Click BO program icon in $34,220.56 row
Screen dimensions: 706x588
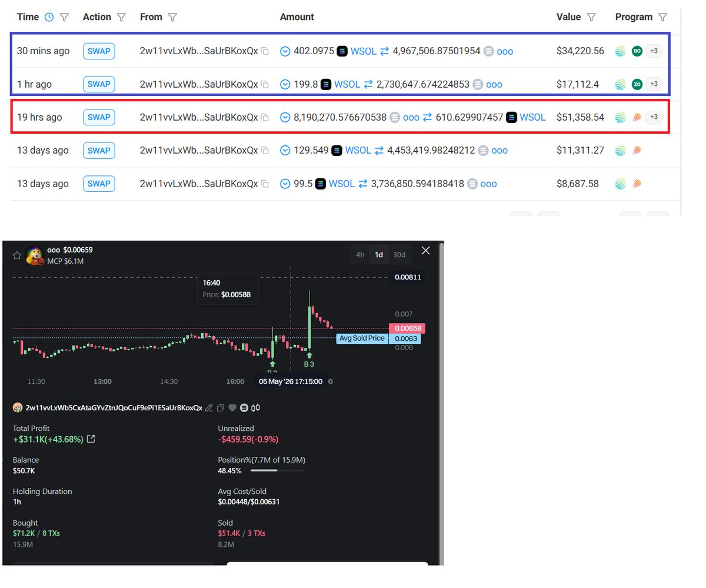pyautogui.click(x=637, y=51)
